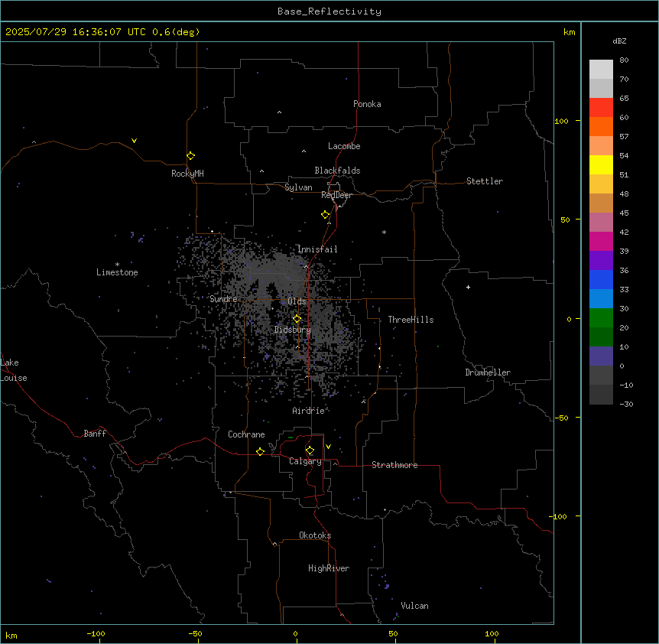Click the dBZ legend heading
The width and height of the screenshot is (659, 644).
[x=619, y=41]
